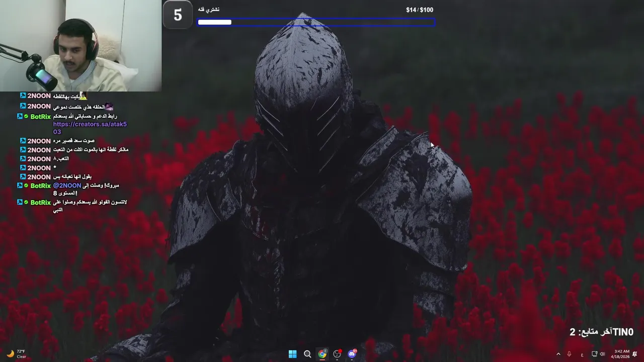
Task: Open network settings tray icon
Action: click(x=594, y=354)
